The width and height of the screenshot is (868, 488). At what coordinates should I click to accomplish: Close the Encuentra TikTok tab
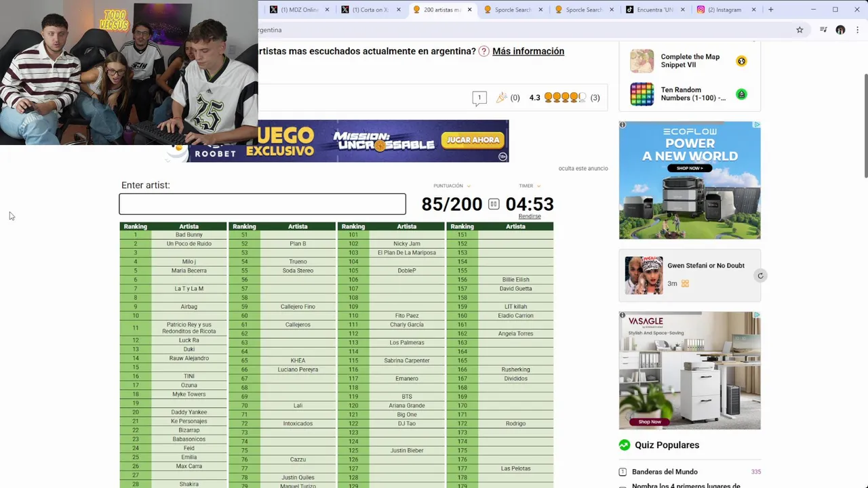(682, 9)
